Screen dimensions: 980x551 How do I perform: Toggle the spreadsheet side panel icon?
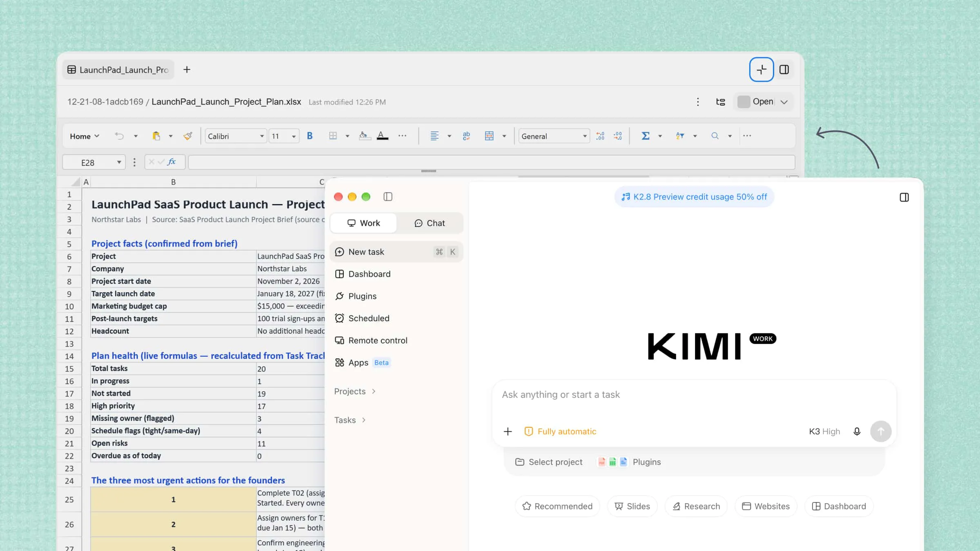[784, 70]
